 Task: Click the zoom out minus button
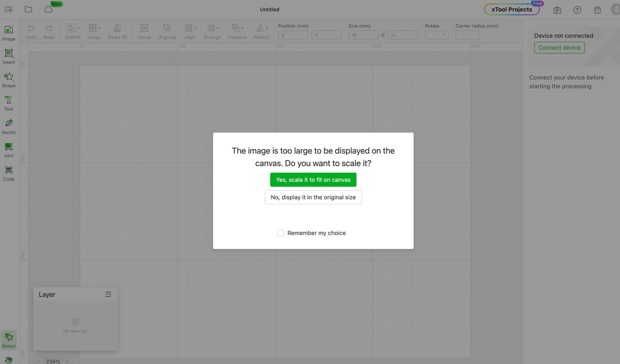tap(39, 361)
